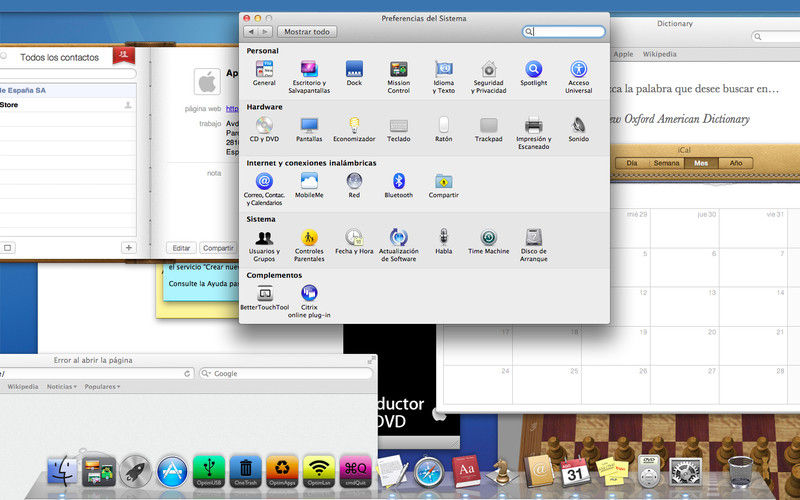This screenshot has height=500, width=800.
Task: Open iCal calendar icon in Dock
Action: [x=576, y=471]
